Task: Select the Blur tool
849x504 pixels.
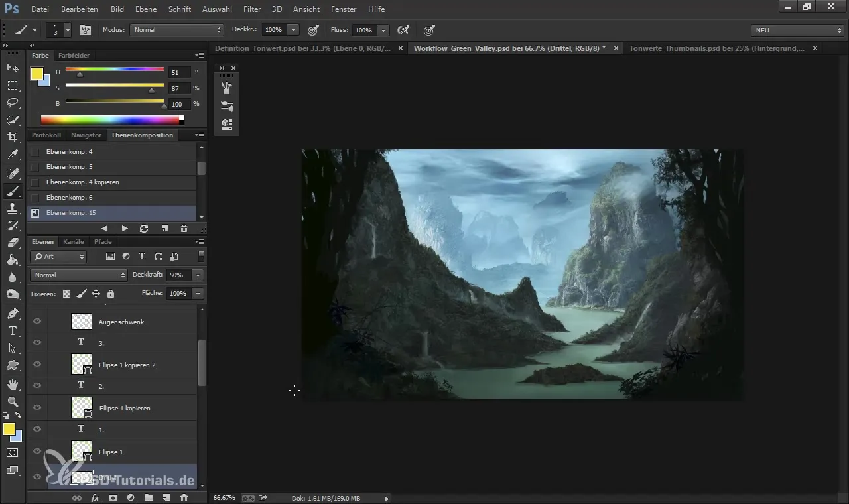Action: pyautogui.click(x=12, y=277)
